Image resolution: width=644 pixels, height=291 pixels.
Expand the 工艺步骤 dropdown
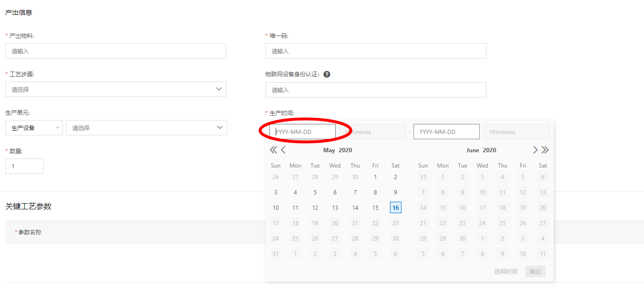(116, 89)
